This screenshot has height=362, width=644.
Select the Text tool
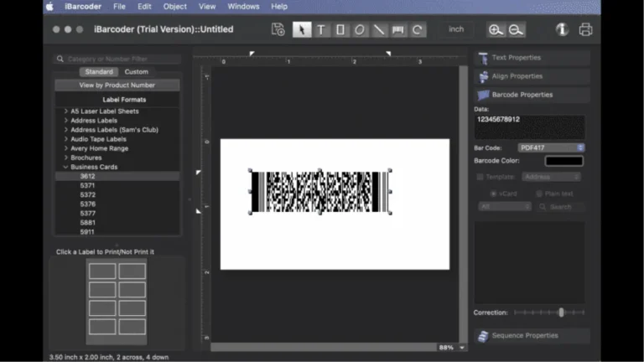click(x=321, y=29)
